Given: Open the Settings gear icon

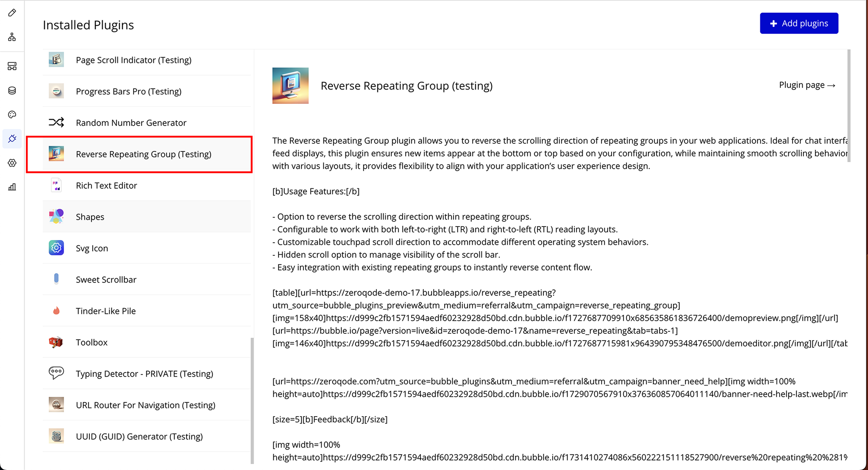Looking at the screenshot, I should tap(12, 163).
